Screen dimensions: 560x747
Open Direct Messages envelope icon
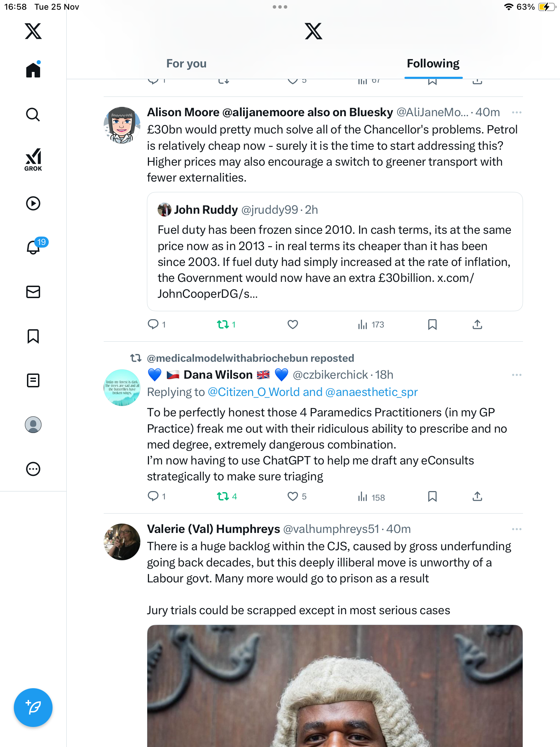pyautogui.click(x=33, y=292)
